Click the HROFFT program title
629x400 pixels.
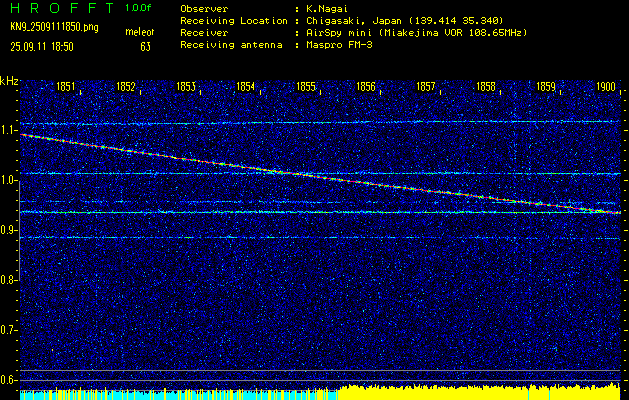pos(62,8)
